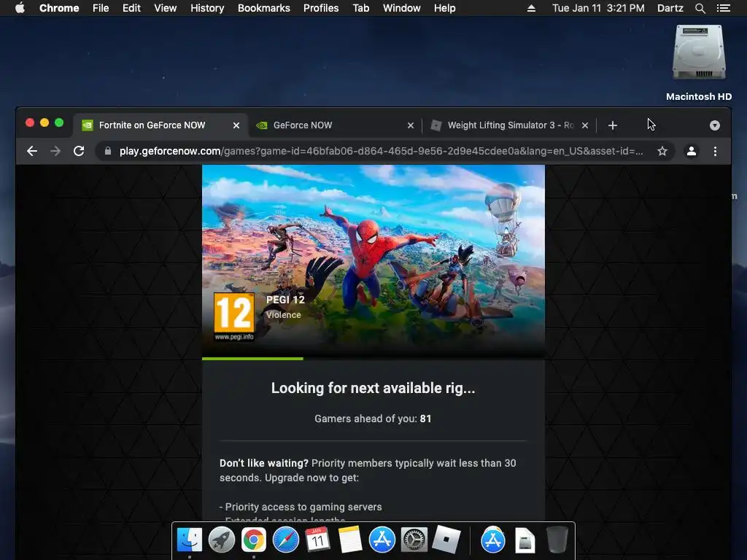Click the Dartz user name in menu bar
Viewport: 747px width, 560px height.
pyautogui.click(x=670, y=8)
